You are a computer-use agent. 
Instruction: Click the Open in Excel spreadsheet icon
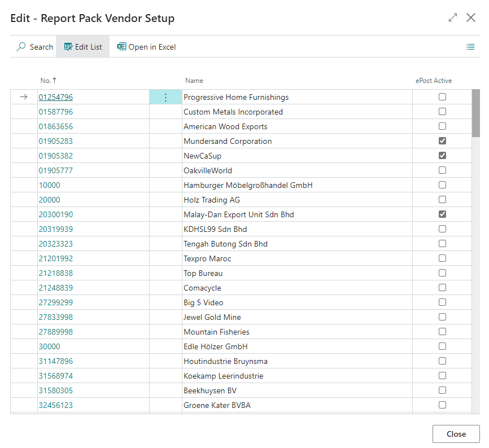tap(122, 46)
